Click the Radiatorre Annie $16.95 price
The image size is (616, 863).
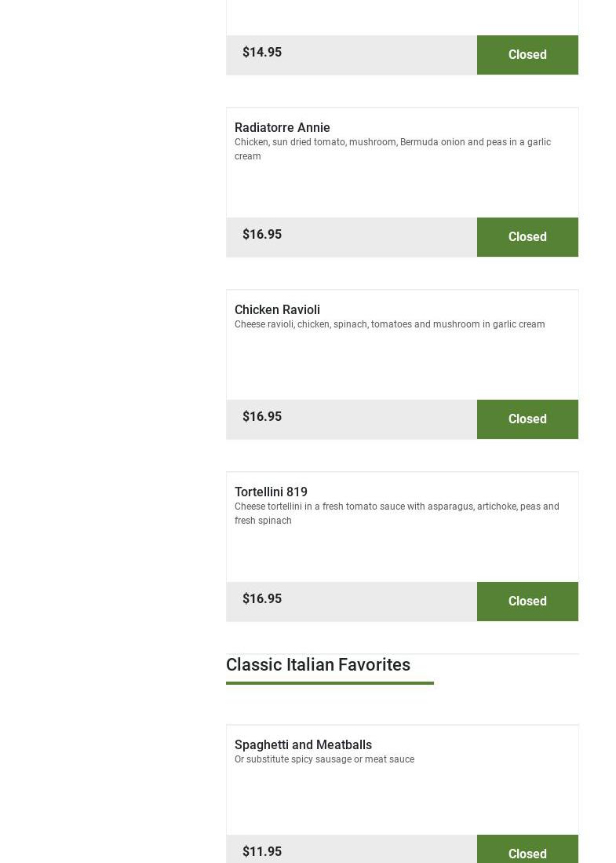262,235
